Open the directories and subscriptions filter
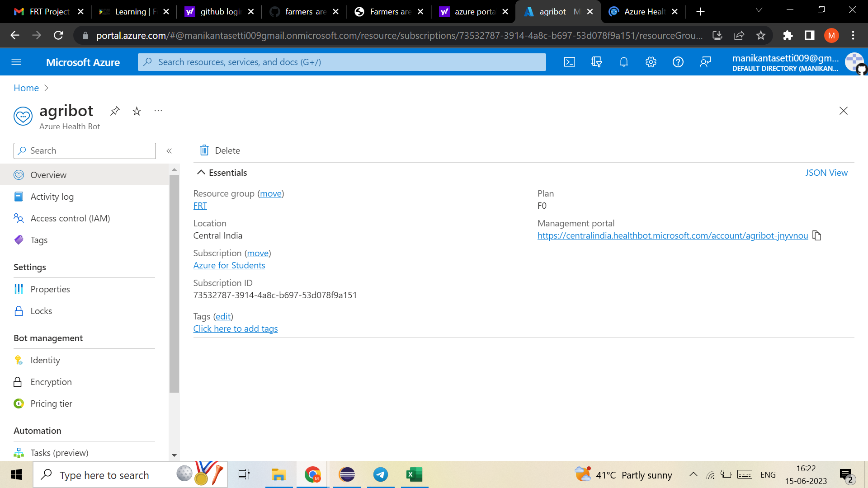 [x=596, y=62]
